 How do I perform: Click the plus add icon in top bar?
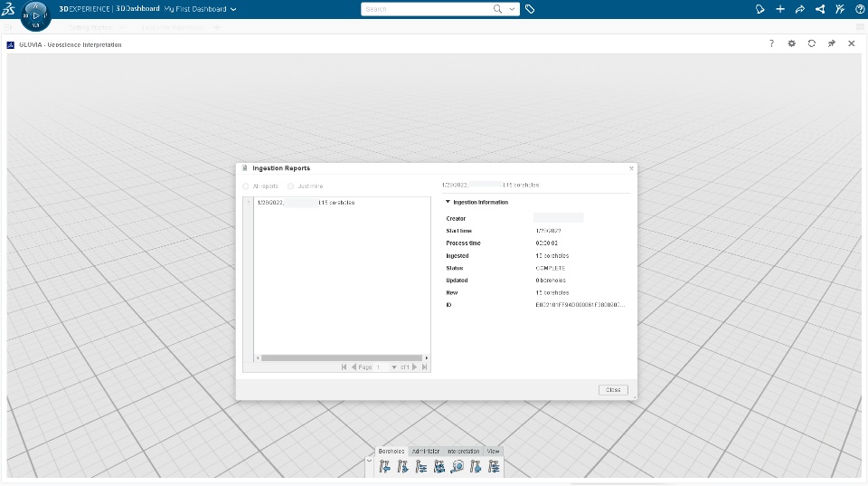pos(780,9)
